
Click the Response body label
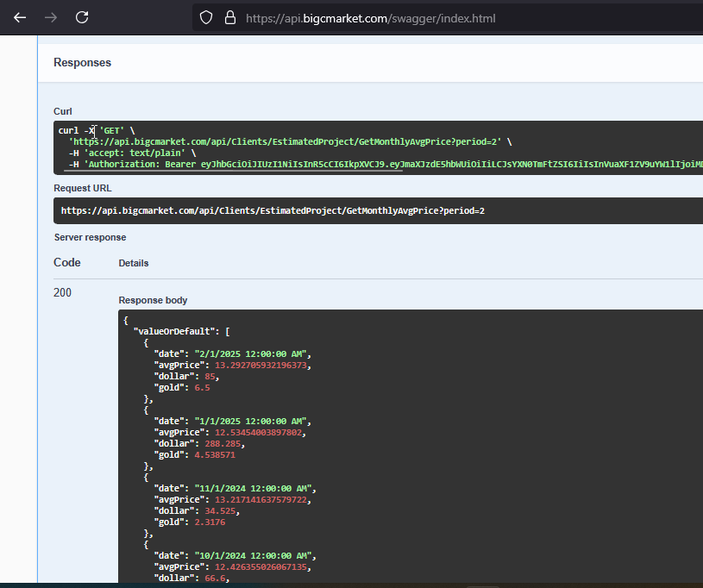coord(153,300)
